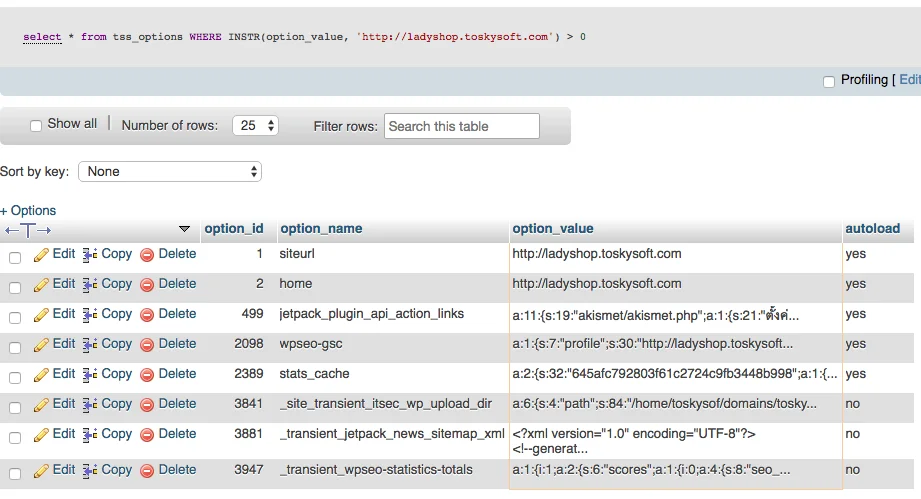Click pencil Edit icon for _transient_wpseo-statistics-totals row
This screenshot has width=921, height=499.
click(41, 471)
